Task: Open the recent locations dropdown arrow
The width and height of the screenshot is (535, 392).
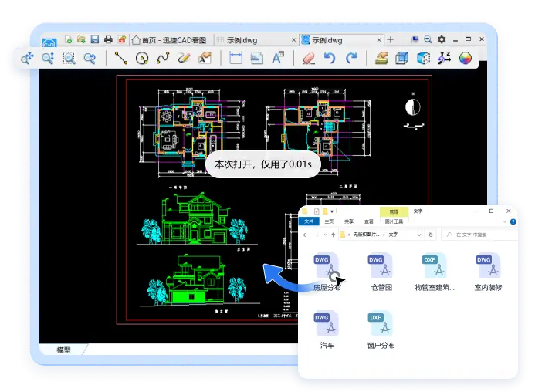Action: 325,235
